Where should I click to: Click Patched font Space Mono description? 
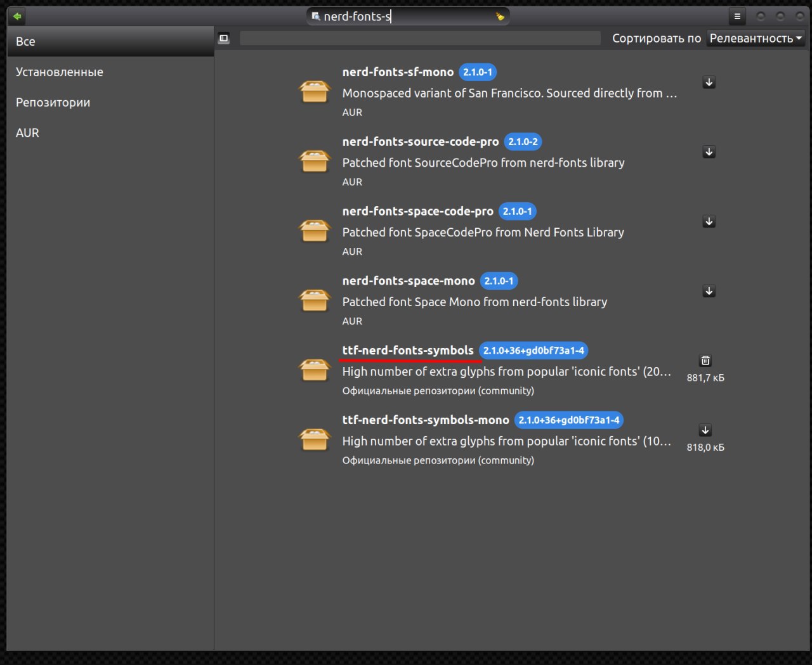[x=475, y=302]
